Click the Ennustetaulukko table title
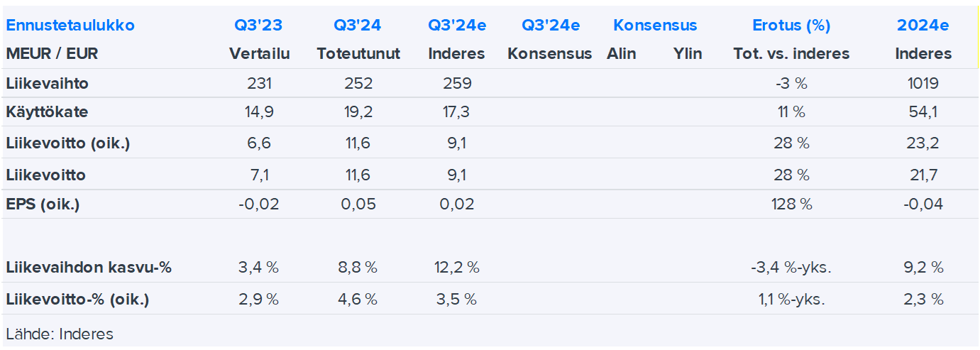The image size is (980, 350). (70, 26)
